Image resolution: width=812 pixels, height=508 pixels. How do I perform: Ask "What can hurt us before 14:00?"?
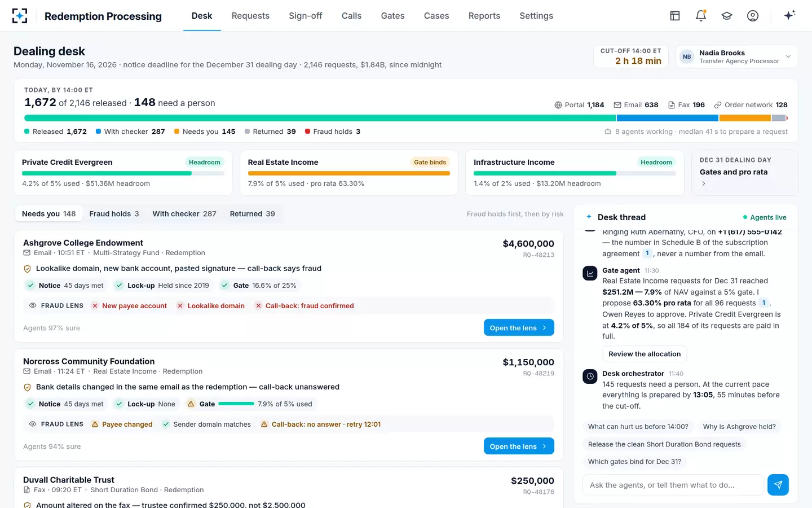pos(638,427)
